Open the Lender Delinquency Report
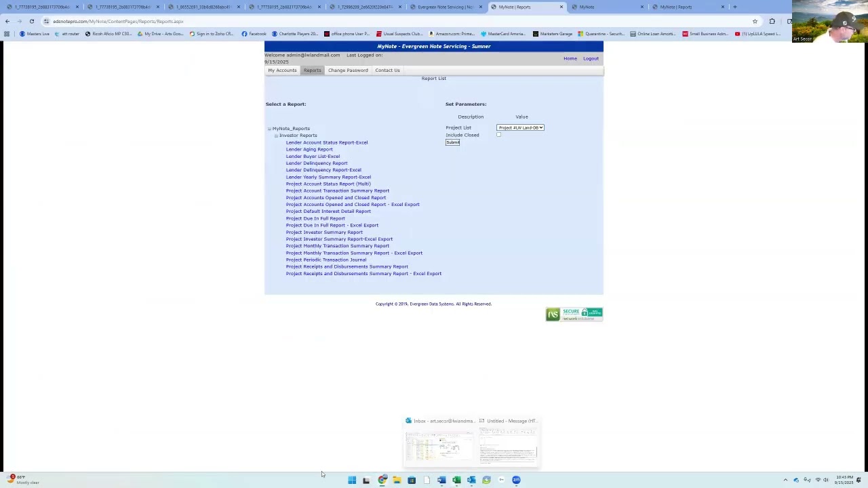The height and width of the screenshot is (488, 868). (x=317, y=163)
